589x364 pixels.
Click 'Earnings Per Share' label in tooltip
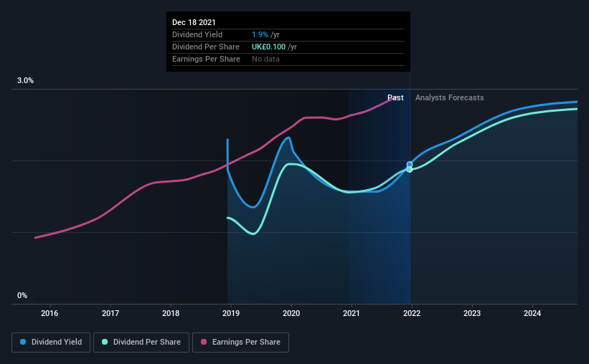[x=206, y=59]
